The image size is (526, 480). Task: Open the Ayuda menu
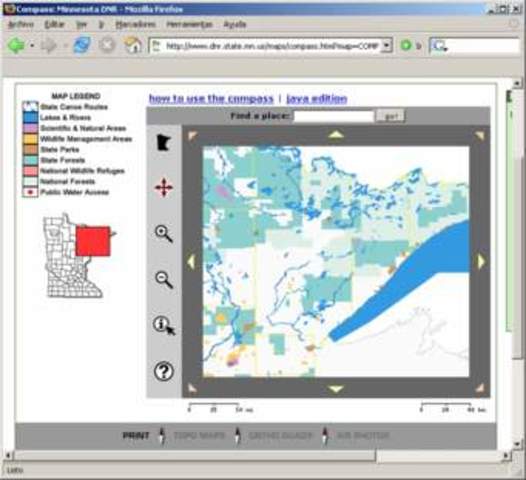tap(235, 24)
